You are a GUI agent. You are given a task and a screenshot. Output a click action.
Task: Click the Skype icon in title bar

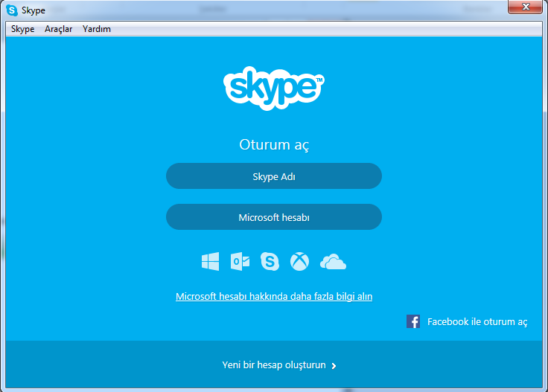[x=12, y=10]
